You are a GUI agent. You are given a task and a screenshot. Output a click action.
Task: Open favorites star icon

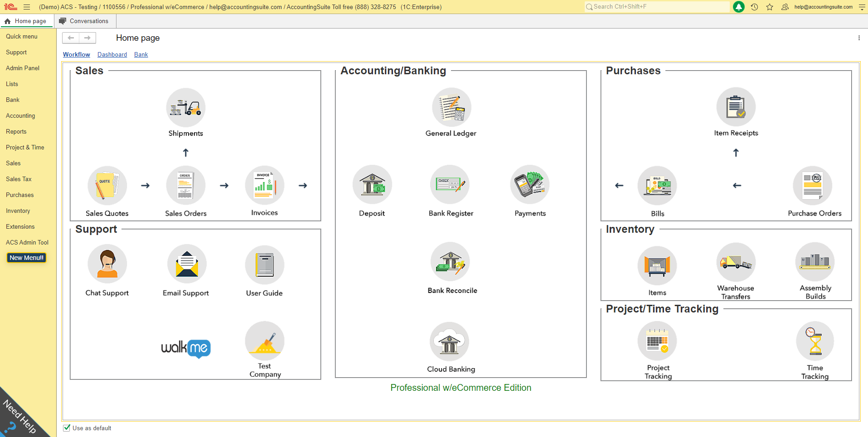770,7
